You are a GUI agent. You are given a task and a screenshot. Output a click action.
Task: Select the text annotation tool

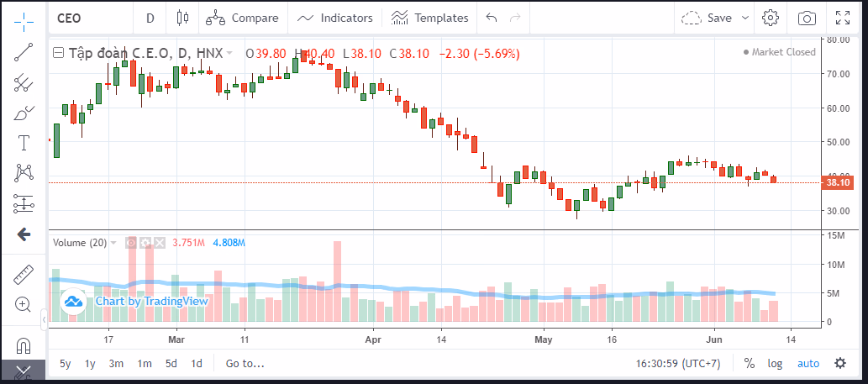pyautogui.click(x=23, y=142)
